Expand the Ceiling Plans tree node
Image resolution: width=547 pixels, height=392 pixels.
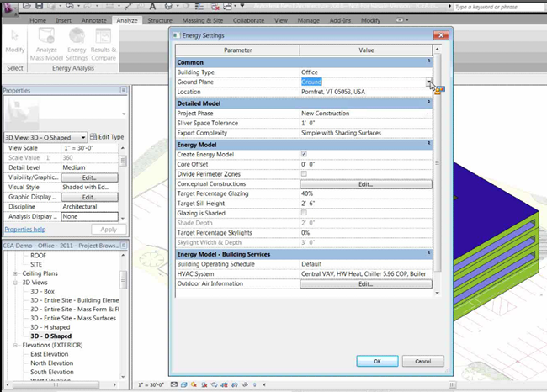[x=13, y=273]
